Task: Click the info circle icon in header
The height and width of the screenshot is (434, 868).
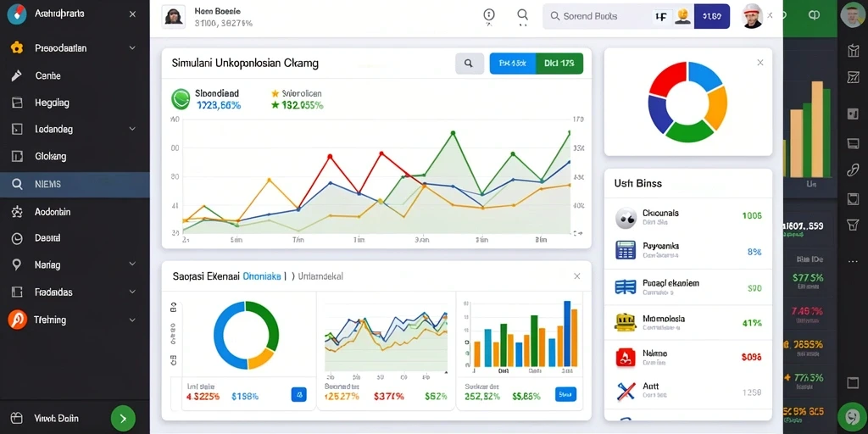Action: (489, 15)
